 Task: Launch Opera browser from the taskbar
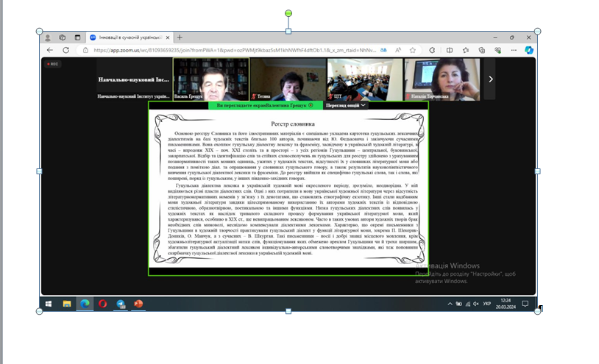click(x=103, y=304)
